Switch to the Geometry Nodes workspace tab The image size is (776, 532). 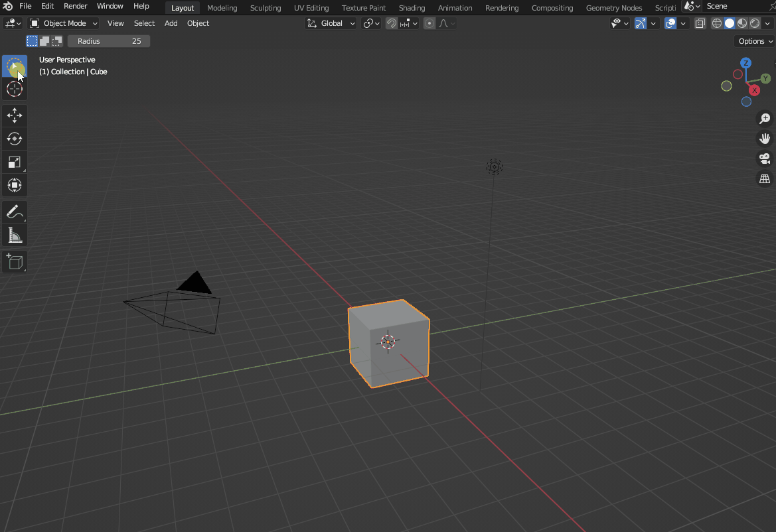point(613,8)
